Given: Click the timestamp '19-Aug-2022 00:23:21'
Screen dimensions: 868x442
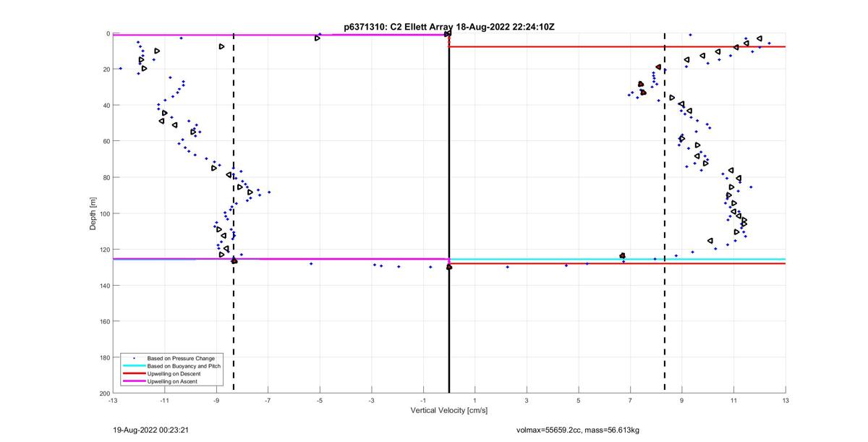Looking at the screenshot, I should (151, 430).
